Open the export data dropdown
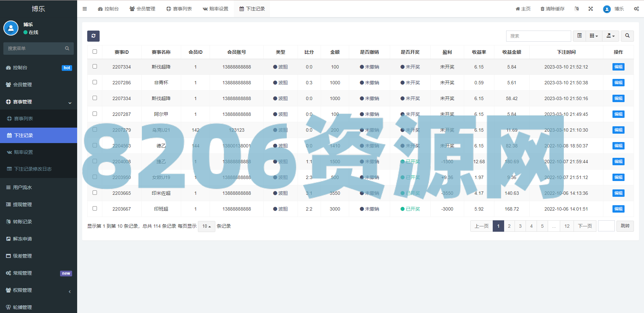The height and width of the screenshot is (313, 644). (610, 36)
